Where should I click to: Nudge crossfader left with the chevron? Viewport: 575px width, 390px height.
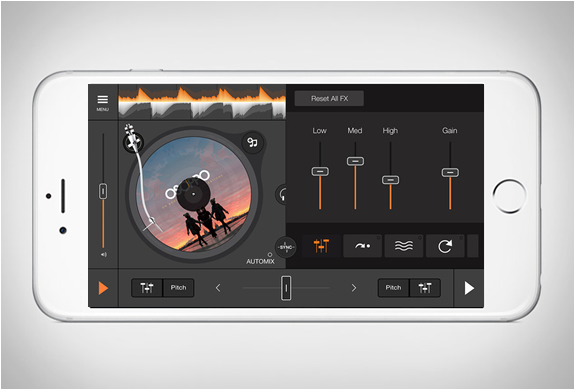point(218,288)
